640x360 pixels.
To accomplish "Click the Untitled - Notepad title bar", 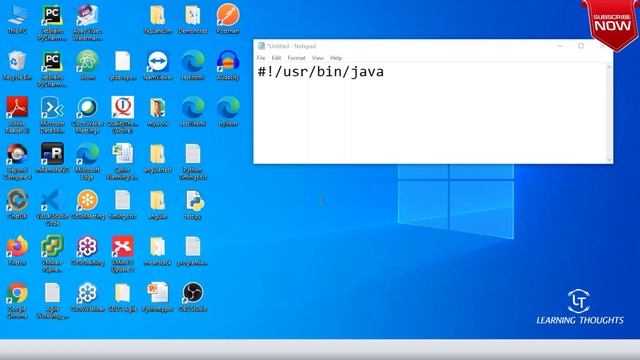I will coord(433,46).
